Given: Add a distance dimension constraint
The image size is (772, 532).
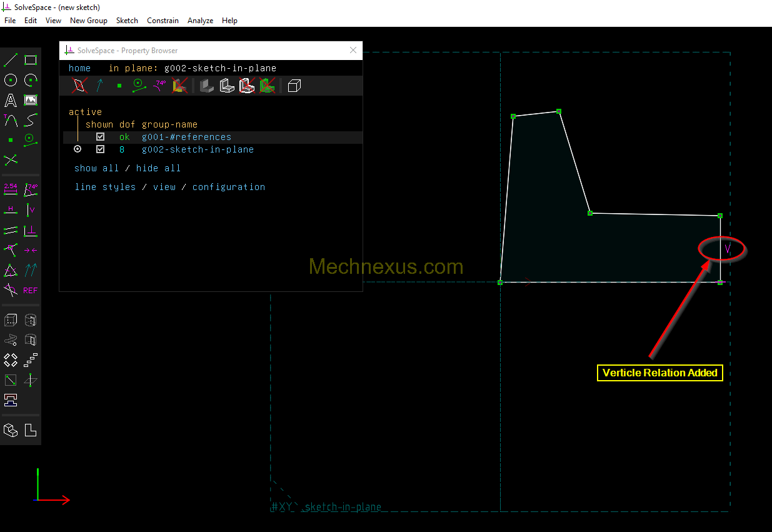Looking at the screenshot, I should pyautogui.click(x=11, y=189).
